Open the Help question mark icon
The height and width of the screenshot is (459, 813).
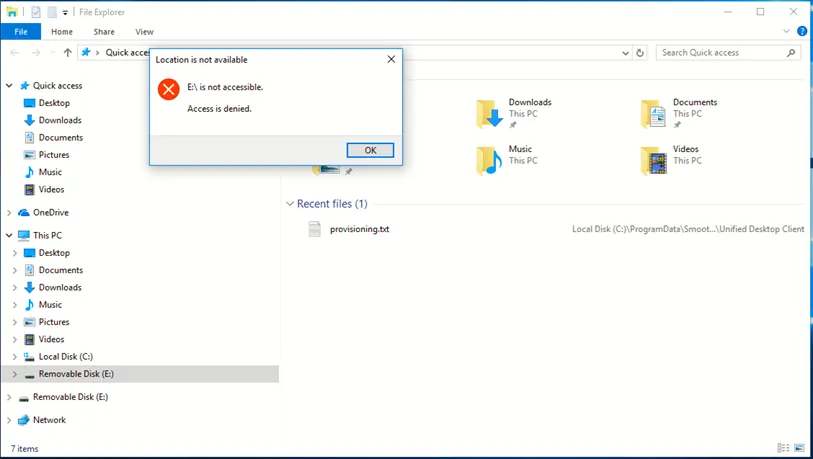pos(802,31)
